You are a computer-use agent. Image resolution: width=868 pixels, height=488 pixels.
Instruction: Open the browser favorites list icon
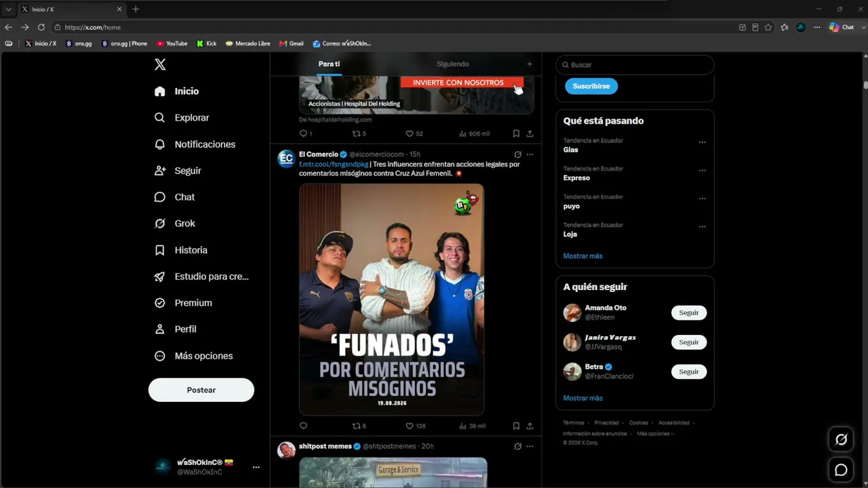(785, 27)
